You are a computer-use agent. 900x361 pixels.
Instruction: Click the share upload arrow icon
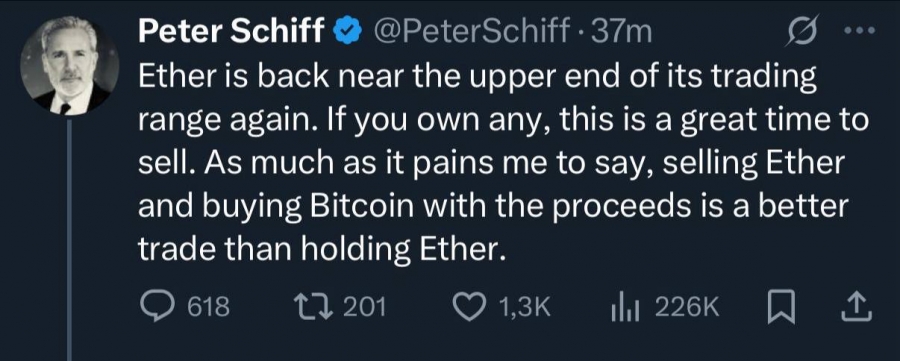[855, 307]
